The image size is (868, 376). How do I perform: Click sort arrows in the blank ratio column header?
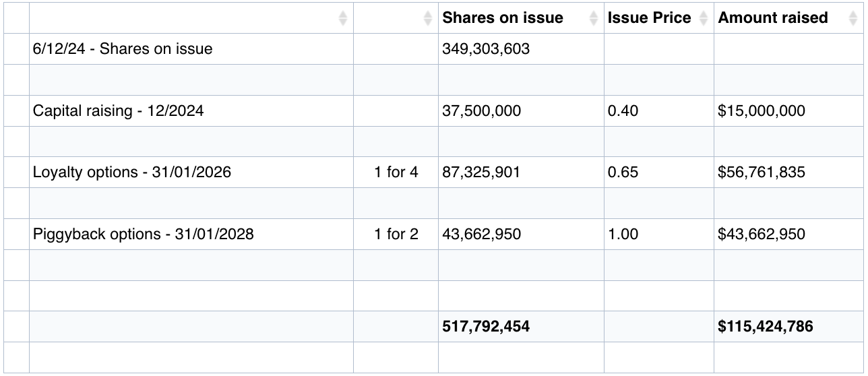point(428,18)
